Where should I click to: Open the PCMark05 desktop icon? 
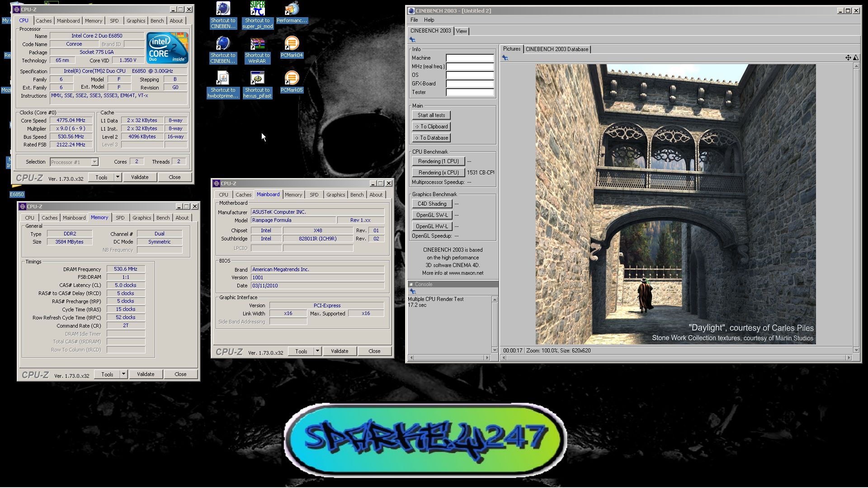tap(292, 82)
